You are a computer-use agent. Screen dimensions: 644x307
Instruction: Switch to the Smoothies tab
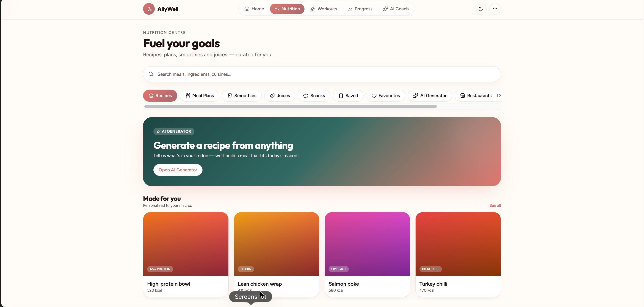tap(242, 96)
